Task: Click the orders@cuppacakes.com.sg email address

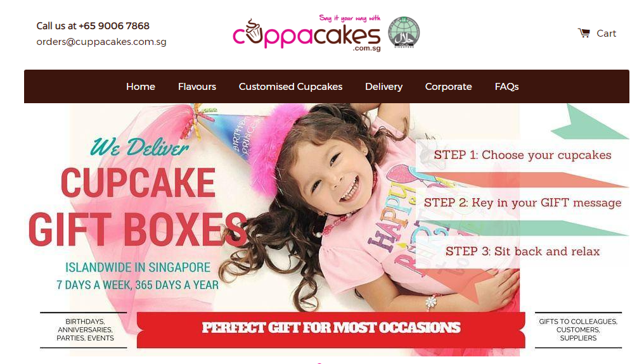Action: coord(101,42)
